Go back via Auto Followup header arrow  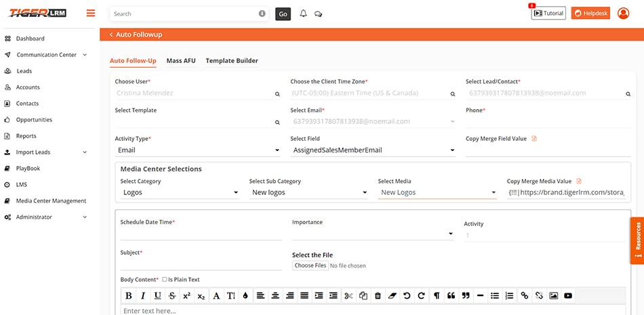[x=111, y=35]
